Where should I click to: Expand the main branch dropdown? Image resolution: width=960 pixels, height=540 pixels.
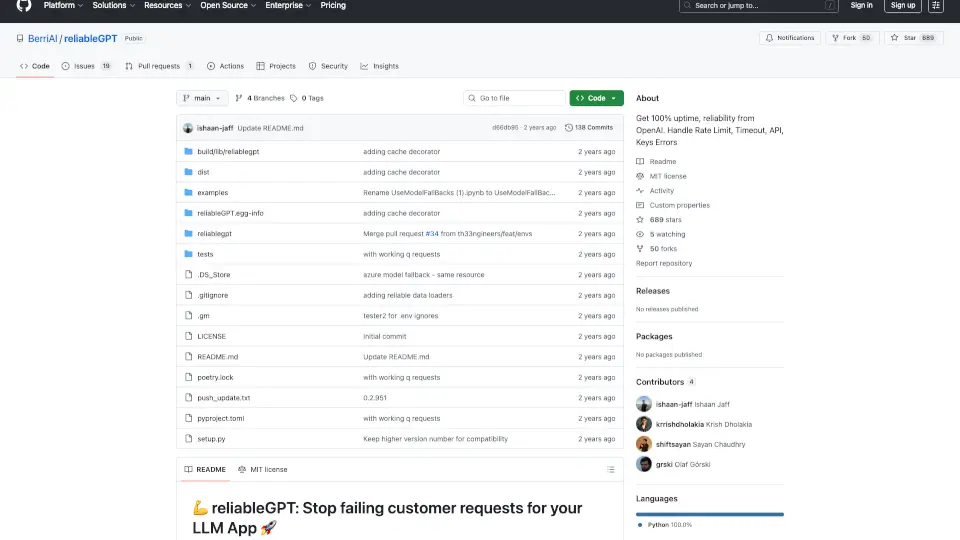coord(202,98)
